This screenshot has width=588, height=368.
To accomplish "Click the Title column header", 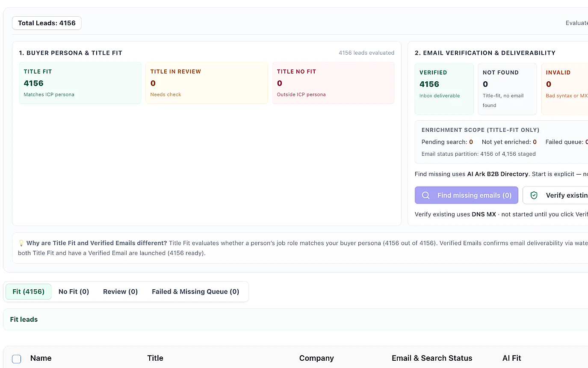I will [155, 358].
